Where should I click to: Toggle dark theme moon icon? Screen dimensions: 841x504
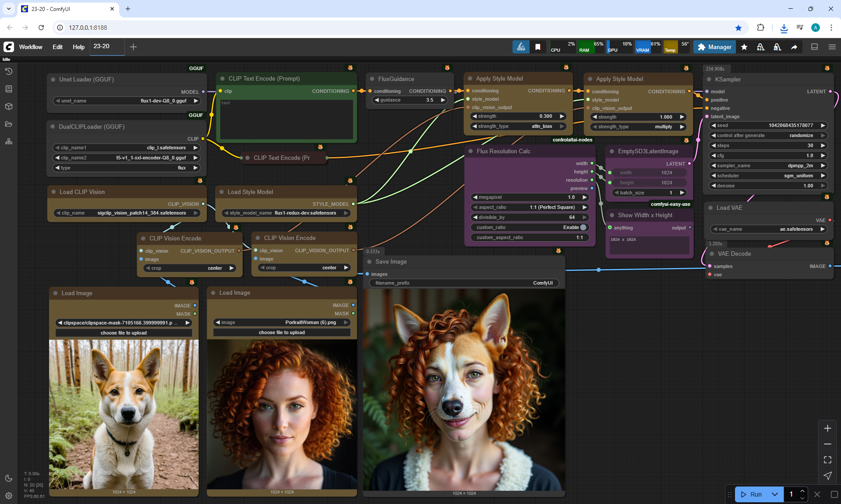click(x=9, y=478)
